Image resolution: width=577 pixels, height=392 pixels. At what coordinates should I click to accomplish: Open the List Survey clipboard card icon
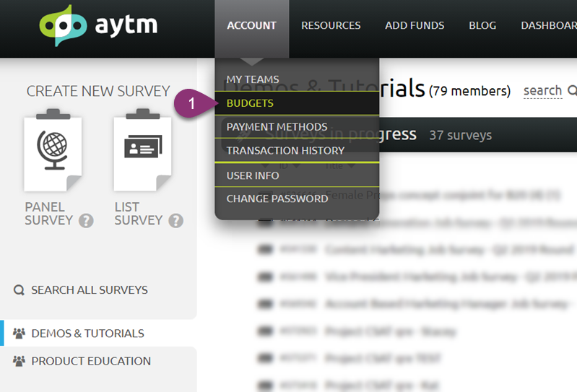click(x=142, y=150)
